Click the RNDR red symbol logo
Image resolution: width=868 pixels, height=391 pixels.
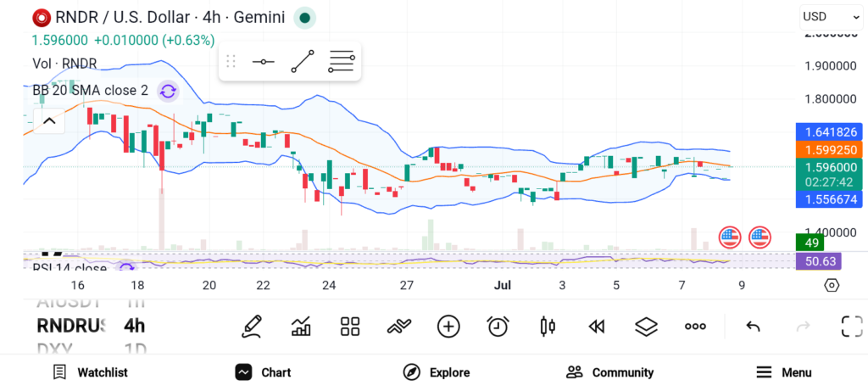[42, 18]
